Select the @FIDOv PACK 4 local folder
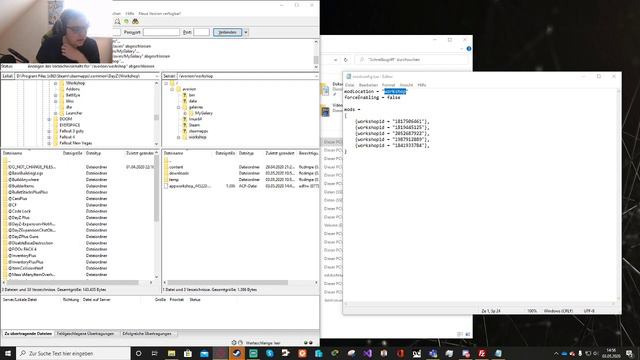 click(22, 249)
